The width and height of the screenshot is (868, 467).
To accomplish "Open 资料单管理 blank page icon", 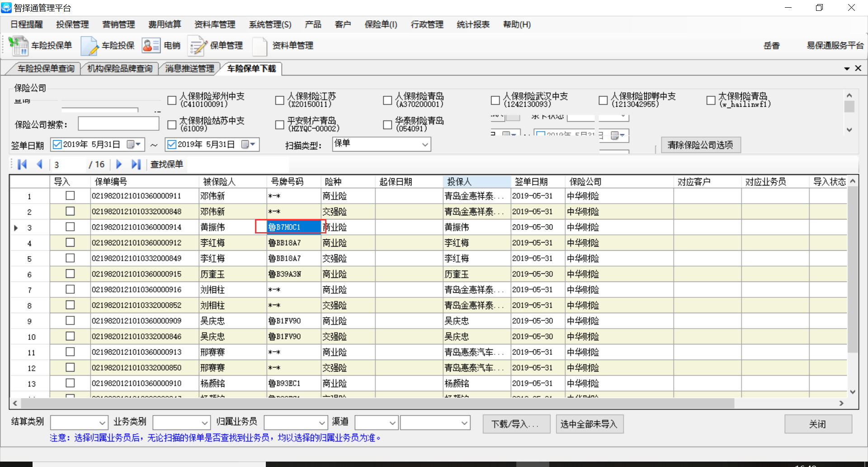I will coord(260,46).
